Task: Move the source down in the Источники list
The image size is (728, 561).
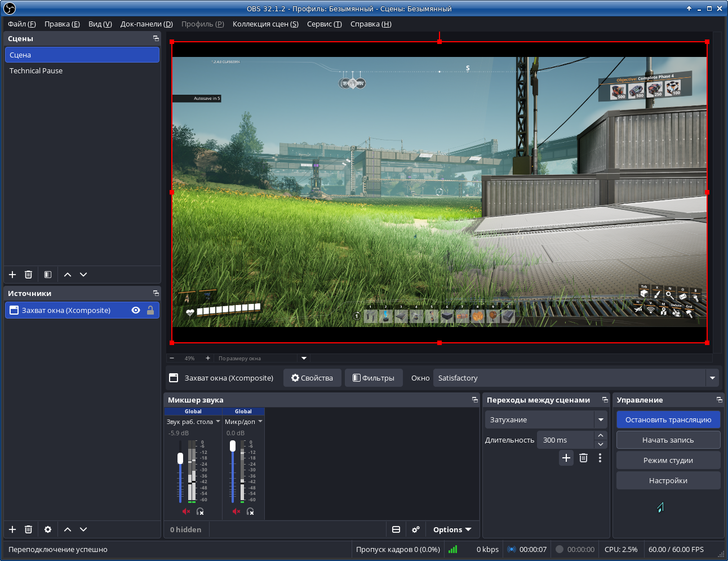Action: pos(83,529)
